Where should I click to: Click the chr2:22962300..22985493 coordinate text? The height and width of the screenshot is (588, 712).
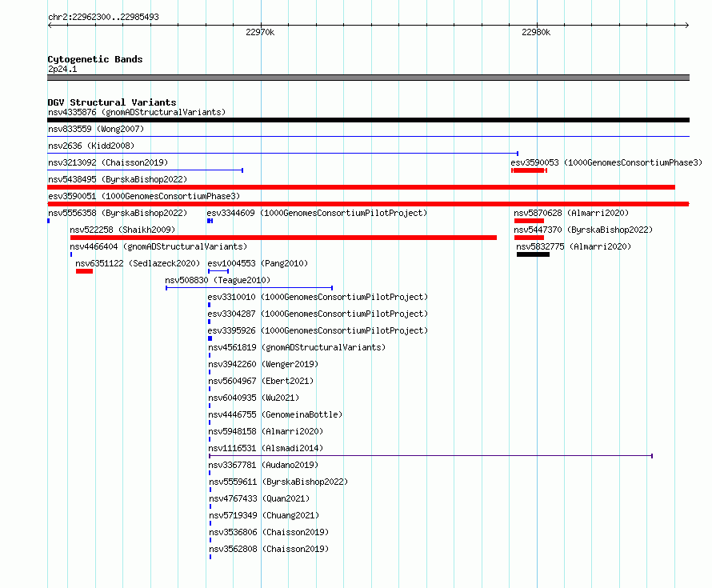103,17
